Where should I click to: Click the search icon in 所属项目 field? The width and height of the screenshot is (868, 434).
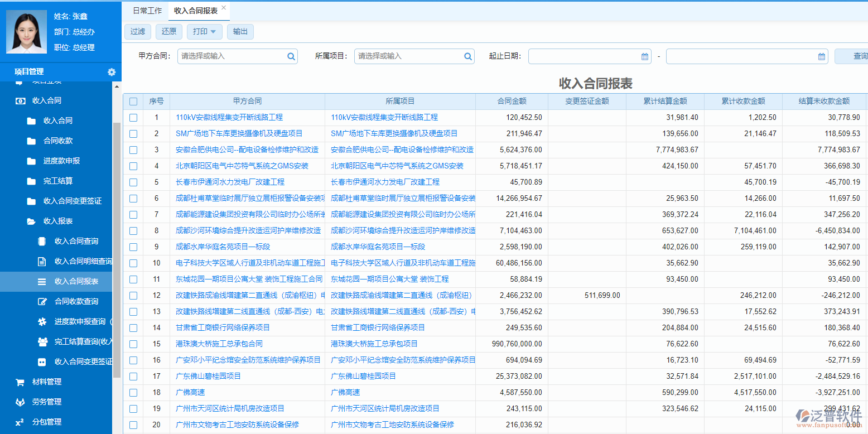467,56
